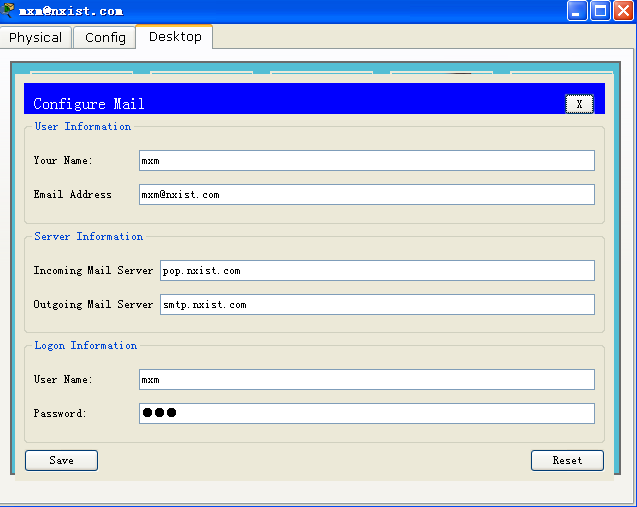Click the Outgoing Mail Server label
The image size is (637, 507).
point(93,305)
